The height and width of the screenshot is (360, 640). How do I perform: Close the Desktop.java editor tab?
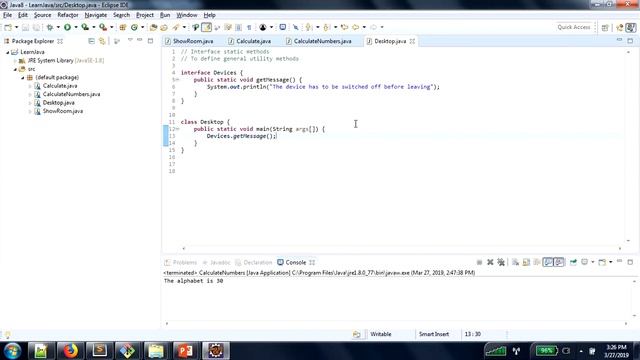tap(412, 41)
